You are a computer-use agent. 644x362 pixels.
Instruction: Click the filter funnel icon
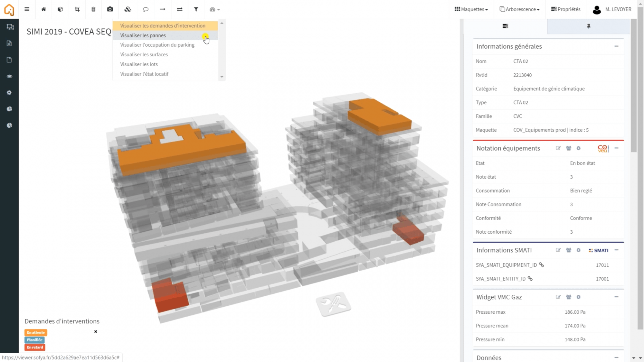pyautogui.click(x=196, y=9)
